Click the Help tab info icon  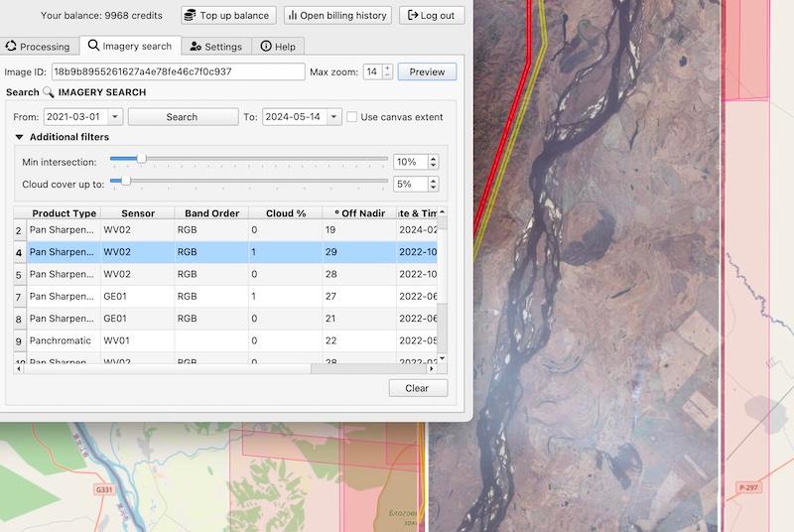[266, 46]
